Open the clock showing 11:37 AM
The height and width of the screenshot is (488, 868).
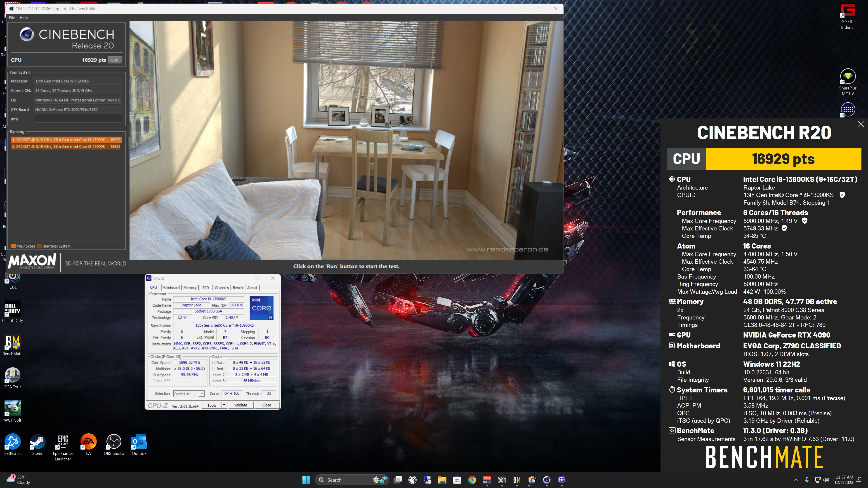(844, 480)
